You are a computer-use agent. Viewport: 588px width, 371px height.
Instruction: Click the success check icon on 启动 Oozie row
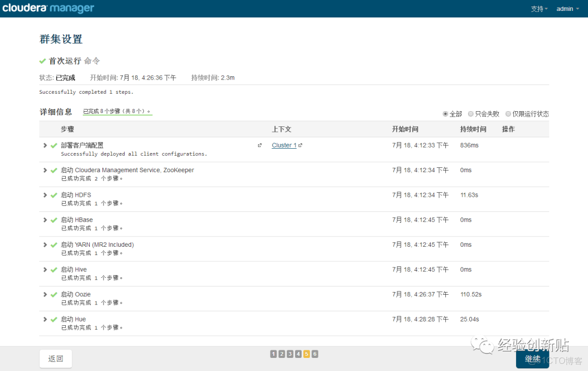tap(53, 294)
